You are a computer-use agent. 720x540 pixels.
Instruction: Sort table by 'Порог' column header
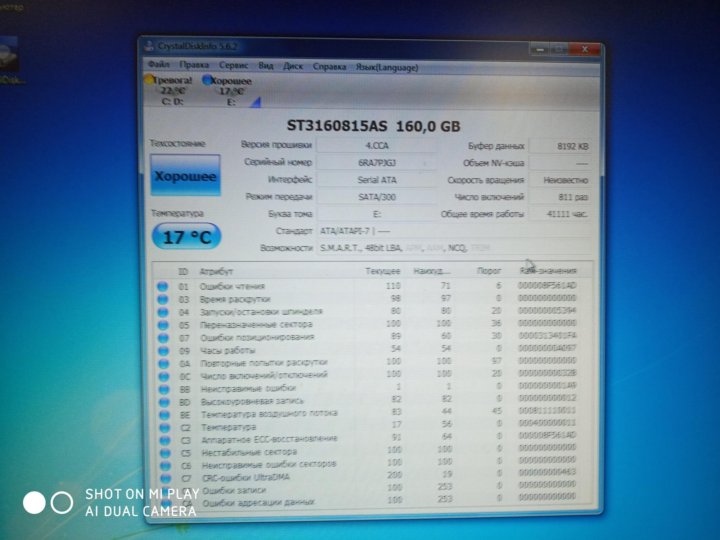(486, 271)
